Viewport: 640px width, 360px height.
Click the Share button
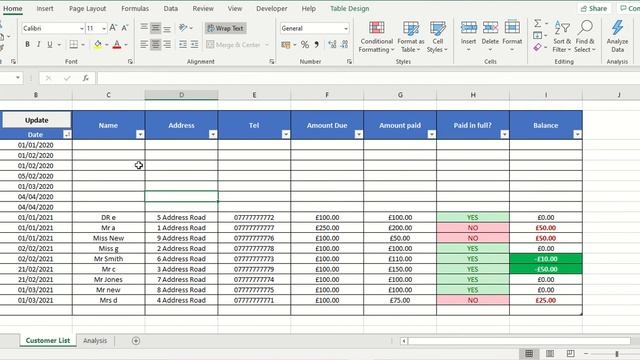click(x=593, y=8)
